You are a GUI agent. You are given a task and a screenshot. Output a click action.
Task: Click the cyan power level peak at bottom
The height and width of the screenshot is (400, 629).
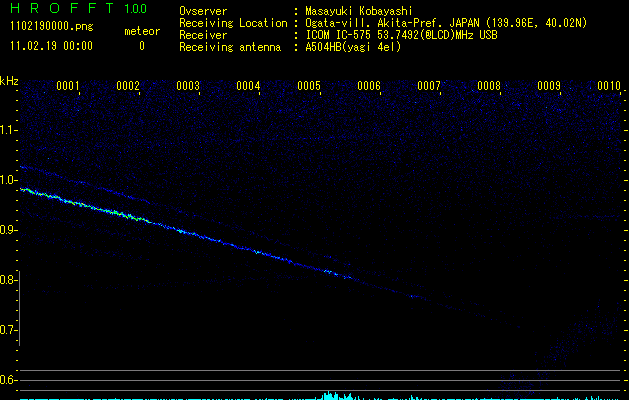336,396
